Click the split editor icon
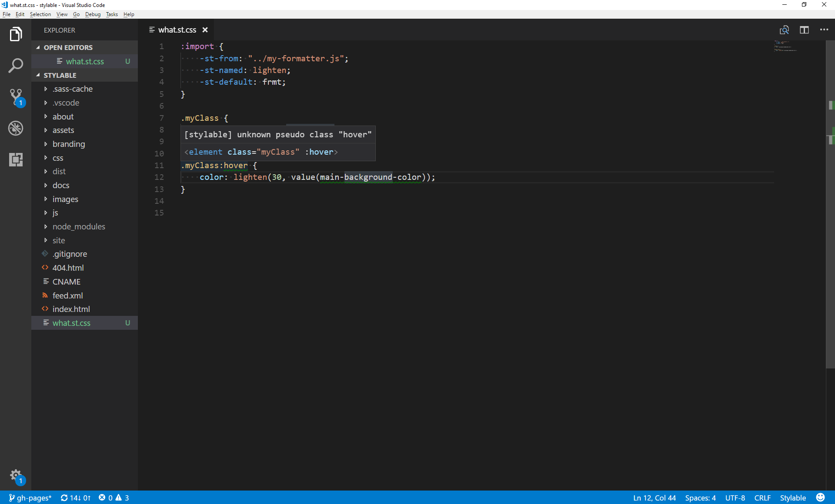The height and width of the screenshot is (504, 835). coord(804,30)
